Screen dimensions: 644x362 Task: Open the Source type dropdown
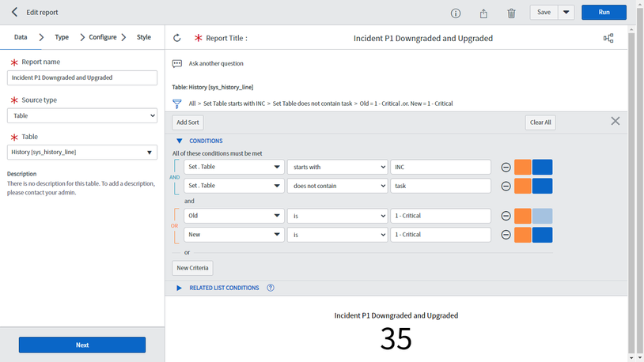82,115
